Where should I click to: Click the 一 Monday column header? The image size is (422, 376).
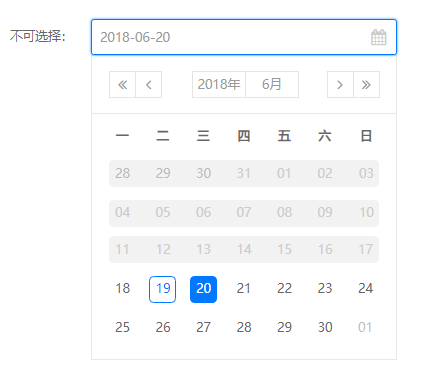pos(122,136)
